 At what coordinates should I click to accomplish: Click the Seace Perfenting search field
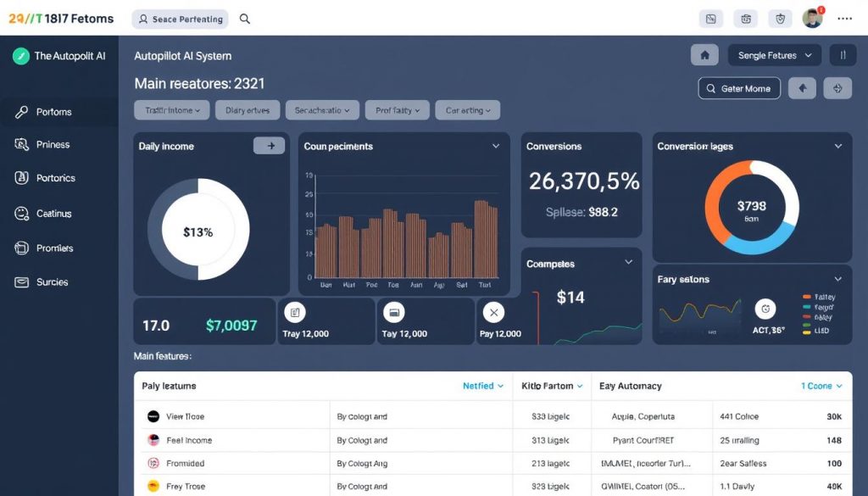pyautogui.click(x=181, y=19)
